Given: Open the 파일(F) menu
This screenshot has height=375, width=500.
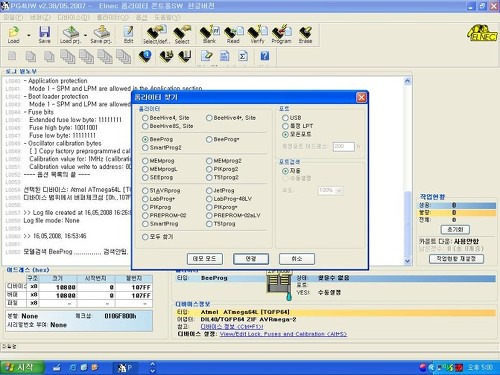Looking at the screenshot, I should click(14, 17).
